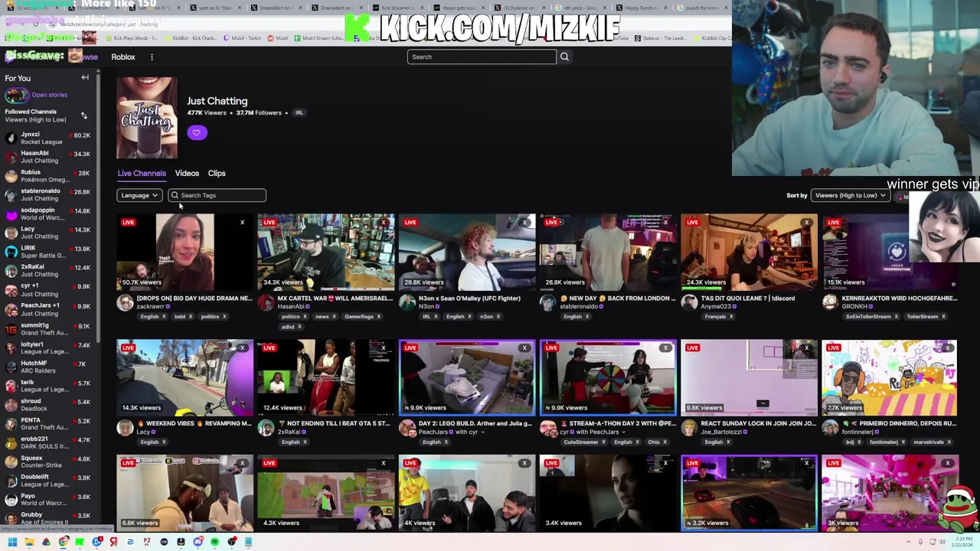Select sodapoppin in followed channels list
Image resolution: width=980 pixels, height=551 pixels.
coord(49,214)
